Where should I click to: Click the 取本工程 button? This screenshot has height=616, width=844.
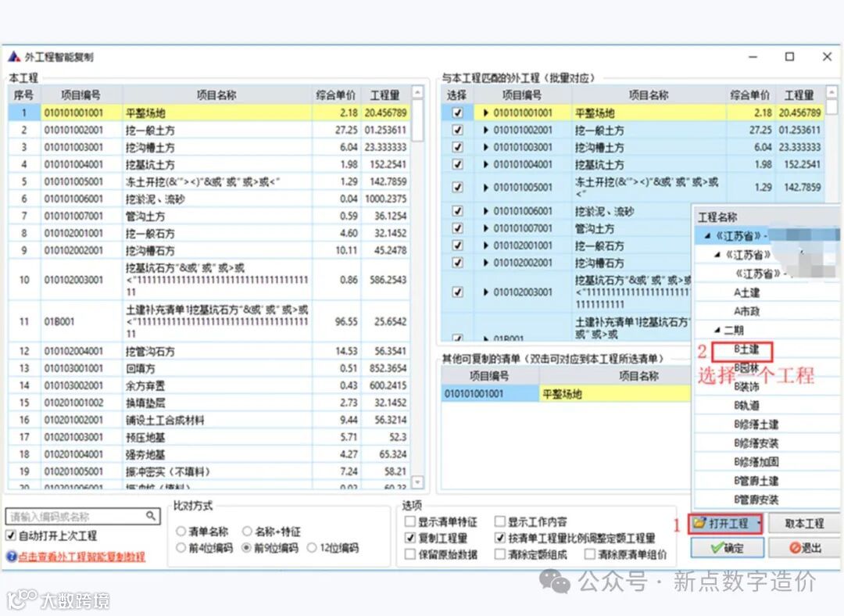(x=803, y=523)
